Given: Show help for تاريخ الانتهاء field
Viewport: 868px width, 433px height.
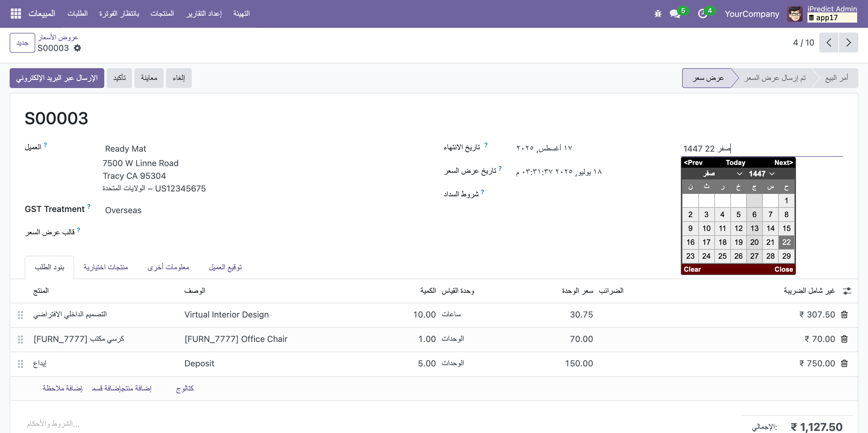Looking at the screenshot, I should point(486,145).
